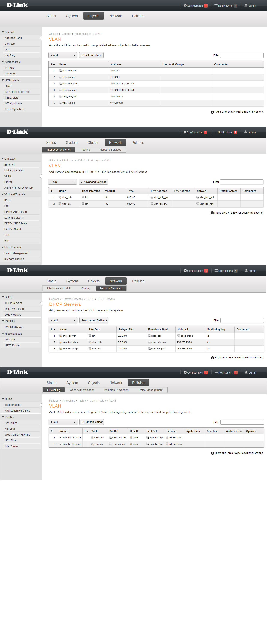Open the User Authentication sub-tab
This screenshot has width=267, height=644.
click(82, 390)
